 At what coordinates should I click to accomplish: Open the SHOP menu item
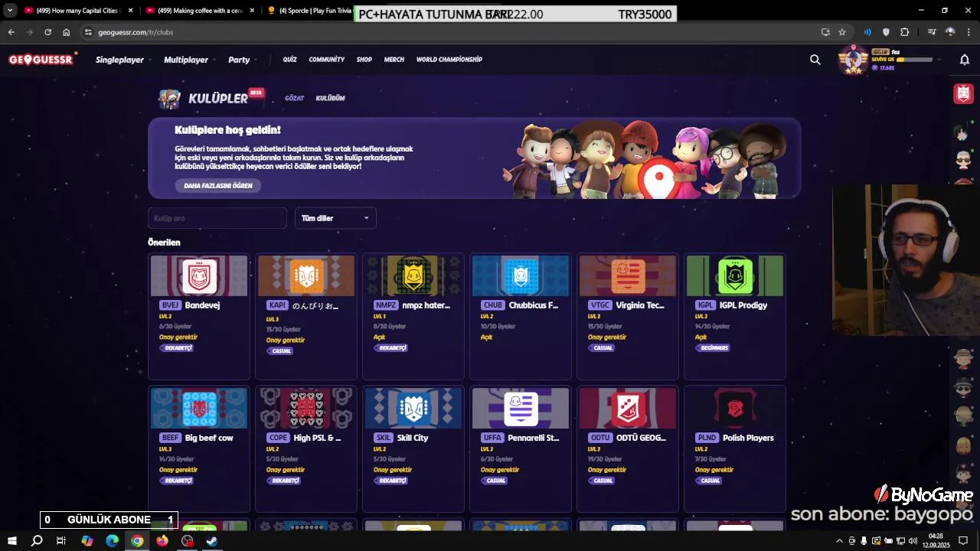(x=364, y=60)
